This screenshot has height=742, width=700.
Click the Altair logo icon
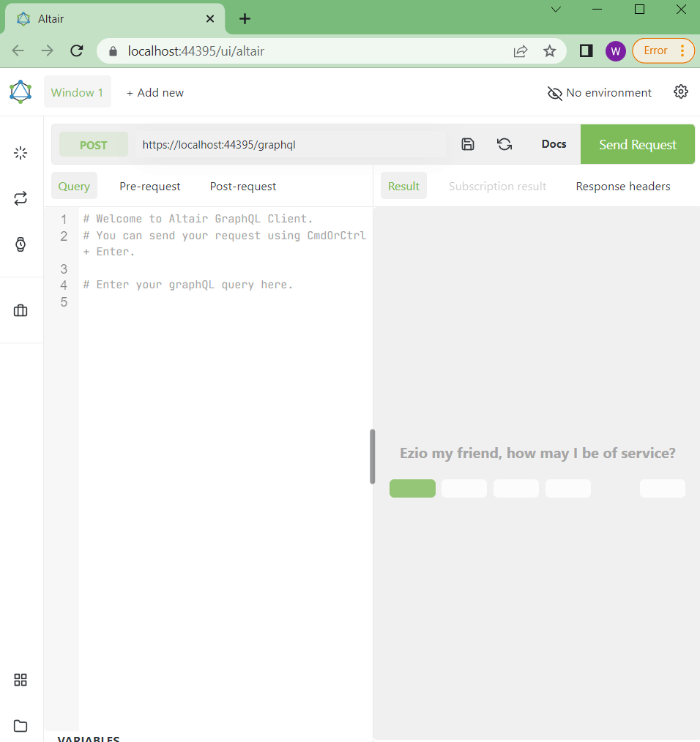click(x=21, y=91)
